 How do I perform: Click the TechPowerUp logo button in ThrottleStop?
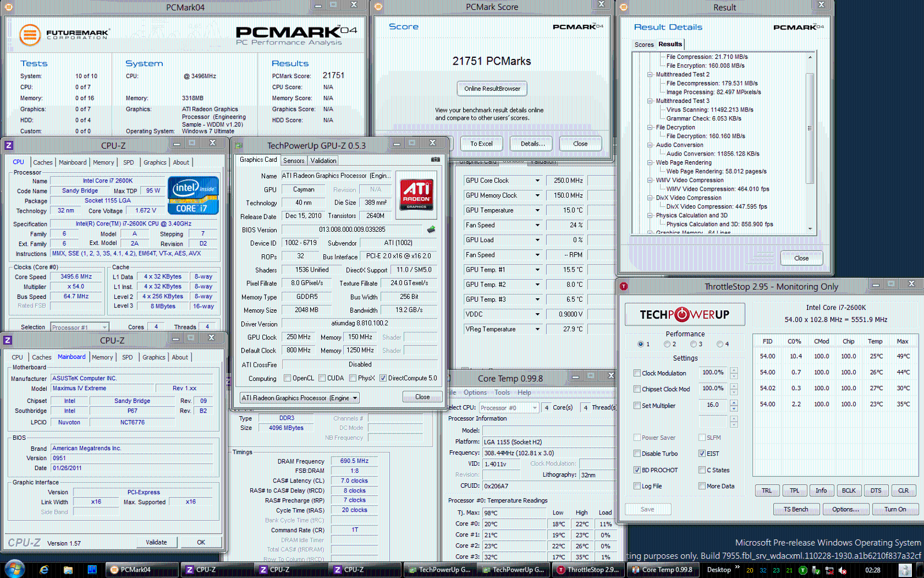point(685,314)
